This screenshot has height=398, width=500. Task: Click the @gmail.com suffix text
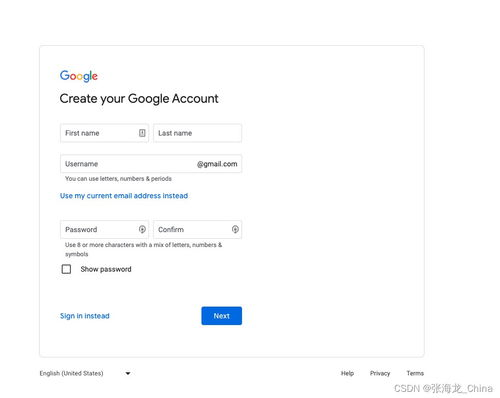[x=217, y=164]
